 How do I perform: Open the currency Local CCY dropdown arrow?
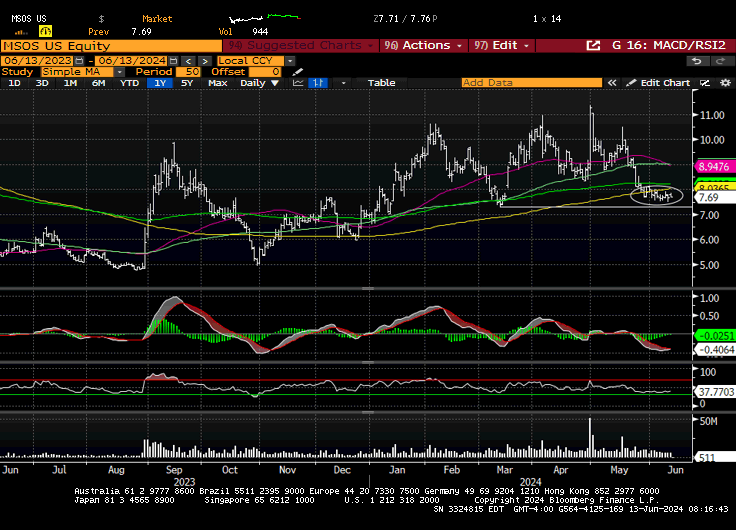(290, 61)
